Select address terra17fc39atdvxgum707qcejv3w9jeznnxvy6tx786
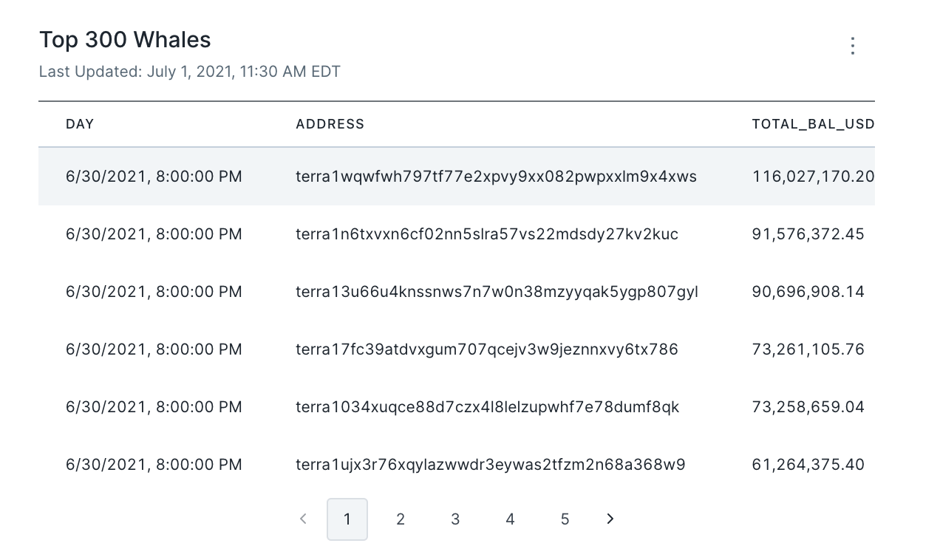The height and width of the screenshot is (560, 940). 487,349
